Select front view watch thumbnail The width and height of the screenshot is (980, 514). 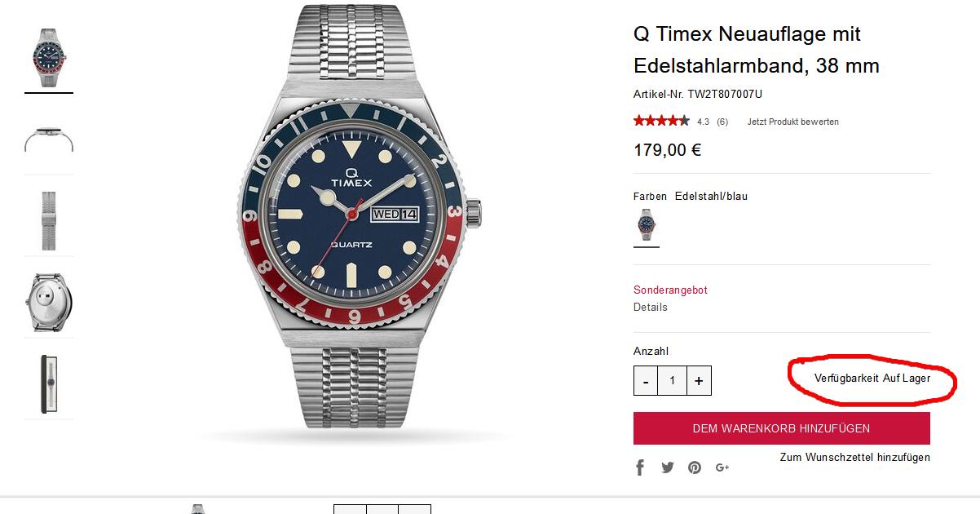point(49,58)
